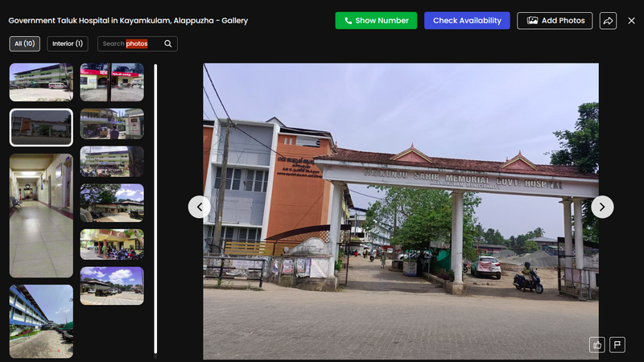Open the selected hospital gate thumbnail
The image size is (644, 362).
point(41,127)
